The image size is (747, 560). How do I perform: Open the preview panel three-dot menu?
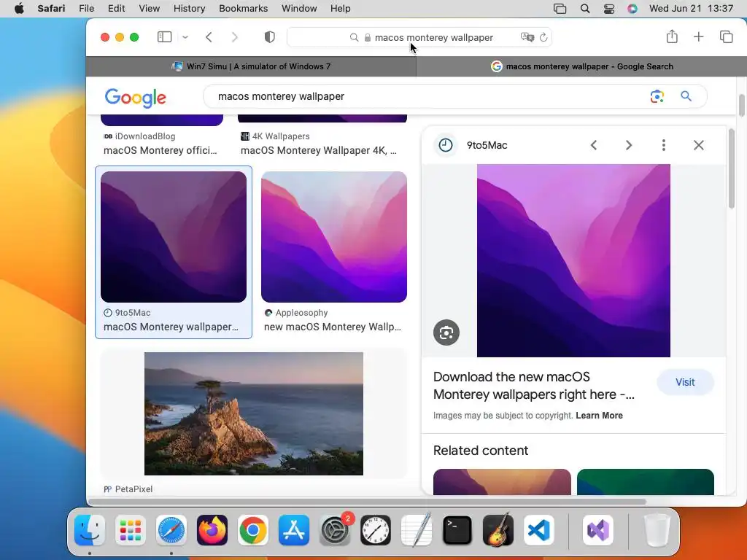pos(664,145)
